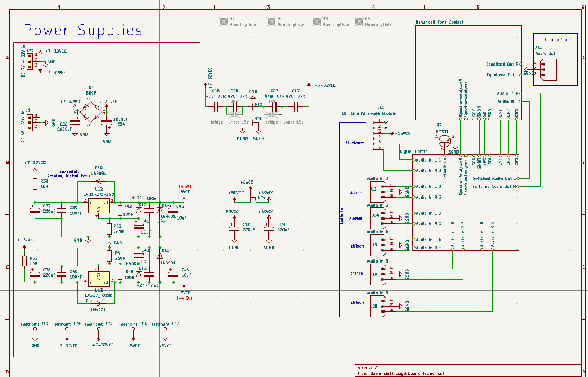Select diode D11 below U13
Image resolution: width=588 pixels, height=377 pixels.
(x=99, y=303)
